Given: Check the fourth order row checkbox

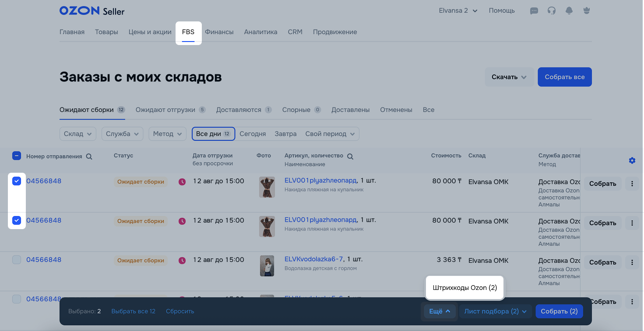Looking at the screenshot, I should 17,299.
